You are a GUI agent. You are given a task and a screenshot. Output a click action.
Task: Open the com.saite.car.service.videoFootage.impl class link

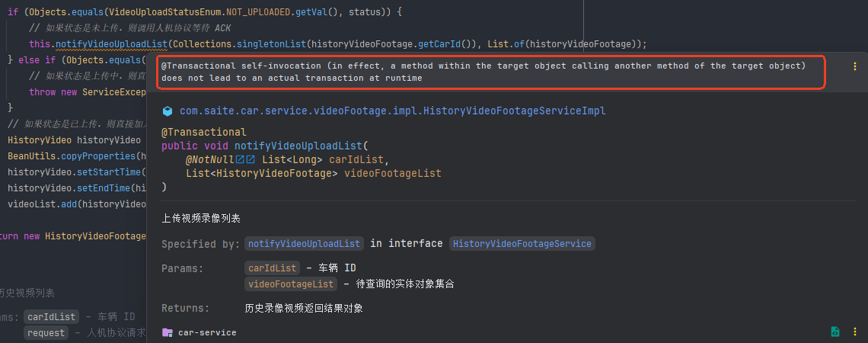click(x=392, y=111)
